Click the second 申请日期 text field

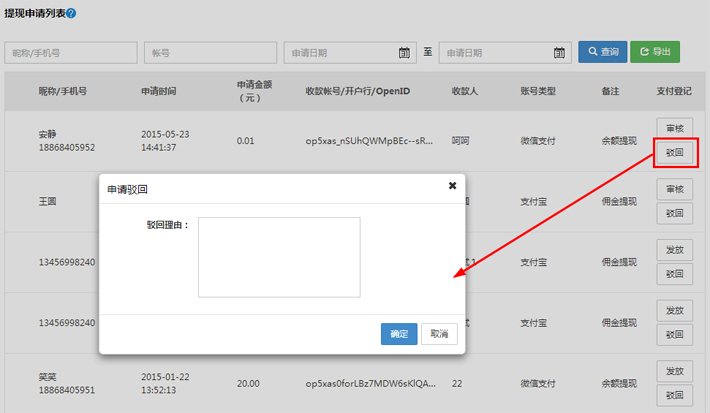pos(495,52)
